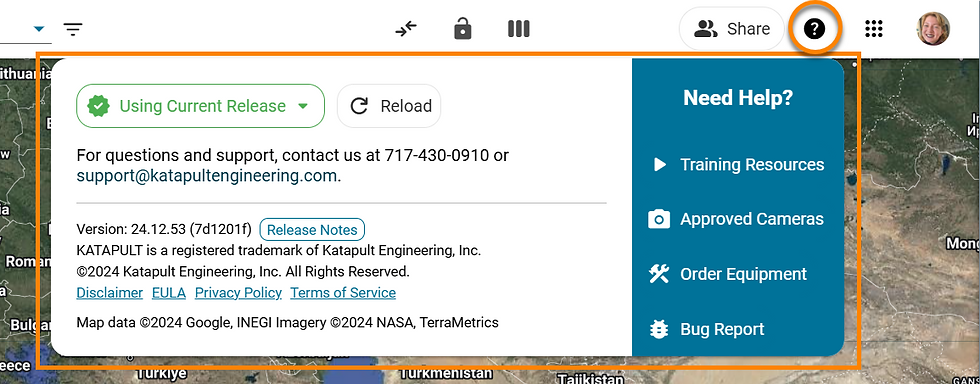Click the Training Resources play icon
Screen dimensions: 980x384
coord(659,164)
